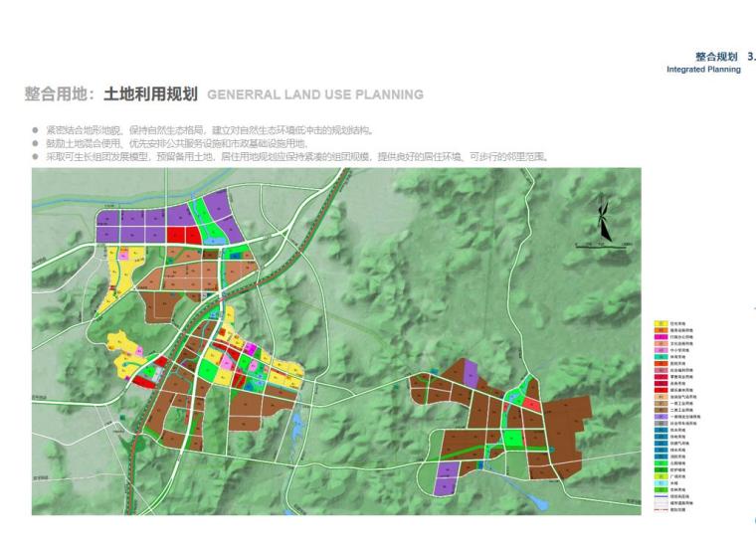This screenshot has width=756, height=550.
Task: Select the 土地利用规划 title text
Action: click(x=148, y=94)
